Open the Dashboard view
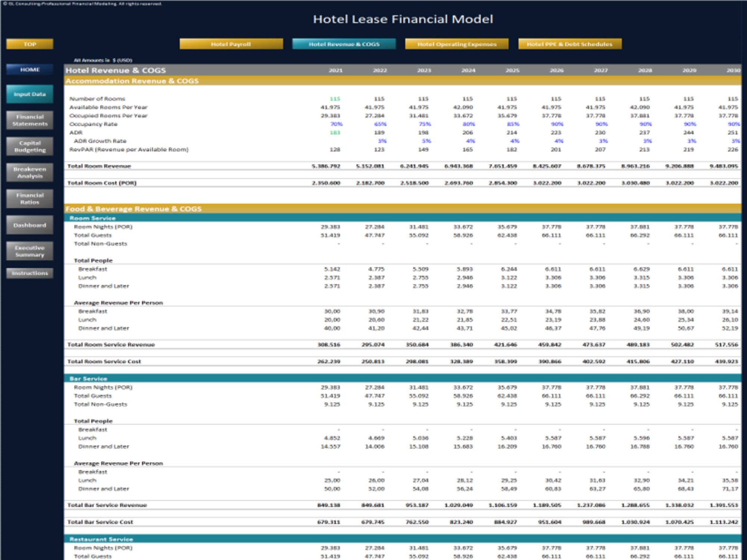Image resolution: width=747 pixels, height=560 pixels. 30,225
